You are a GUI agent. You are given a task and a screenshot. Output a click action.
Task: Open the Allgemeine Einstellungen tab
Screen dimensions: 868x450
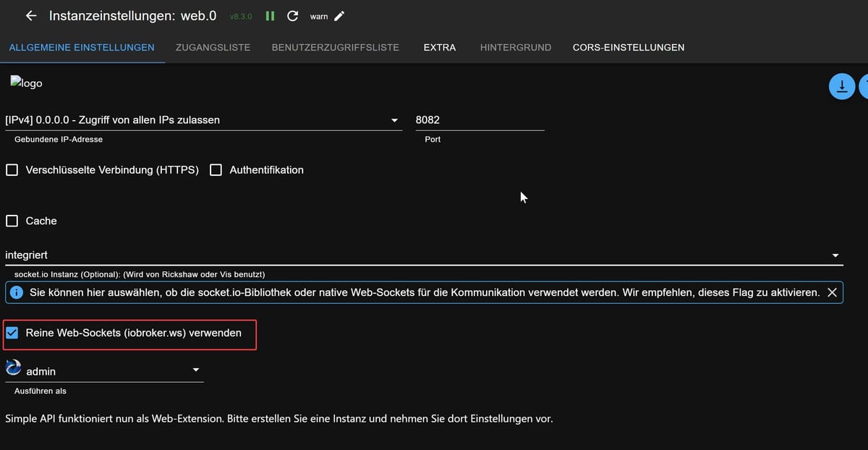pyautogui.click(x=82, y=47)
